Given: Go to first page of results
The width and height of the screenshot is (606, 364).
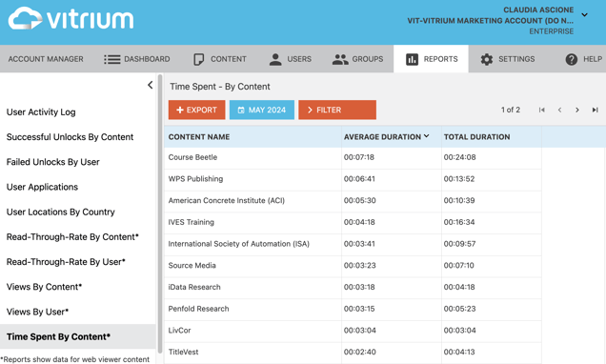Looking at the screenshot, I should click(542, 111).
